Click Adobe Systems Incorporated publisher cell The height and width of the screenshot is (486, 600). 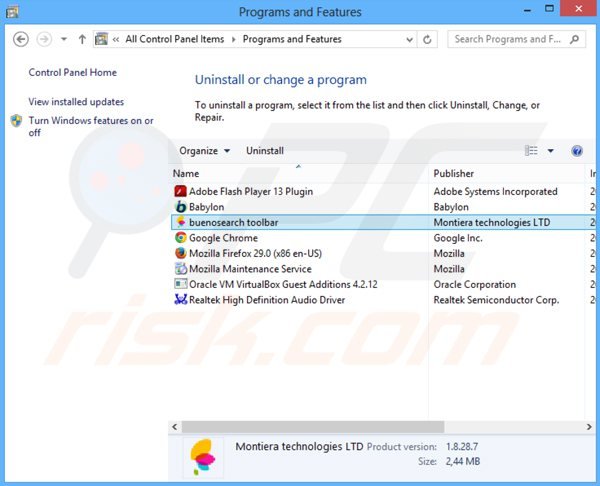(496, 191)
